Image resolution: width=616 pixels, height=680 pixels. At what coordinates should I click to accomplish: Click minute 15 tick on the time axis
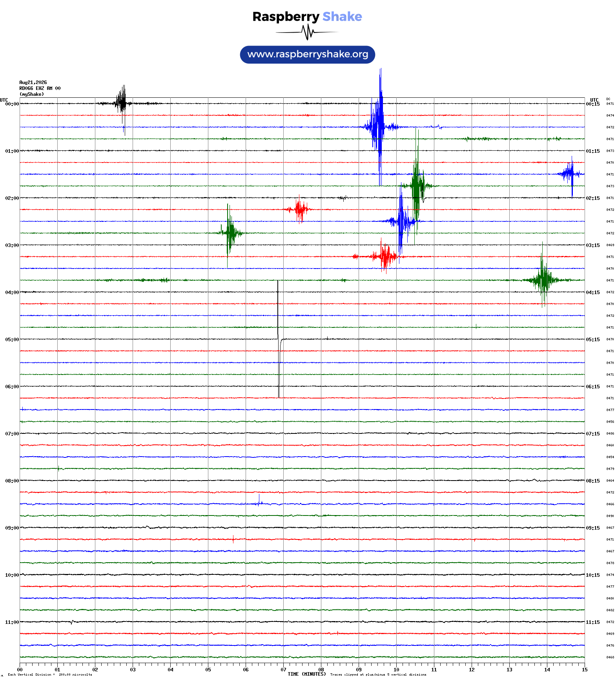click(x=585, y=669)
